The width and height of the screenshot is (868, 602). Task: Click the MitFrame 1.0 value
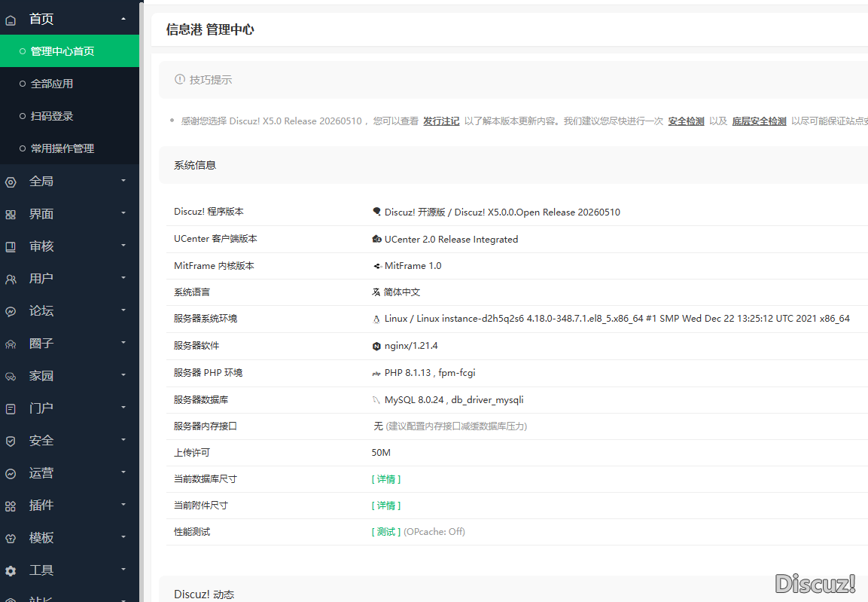[413, 266]
